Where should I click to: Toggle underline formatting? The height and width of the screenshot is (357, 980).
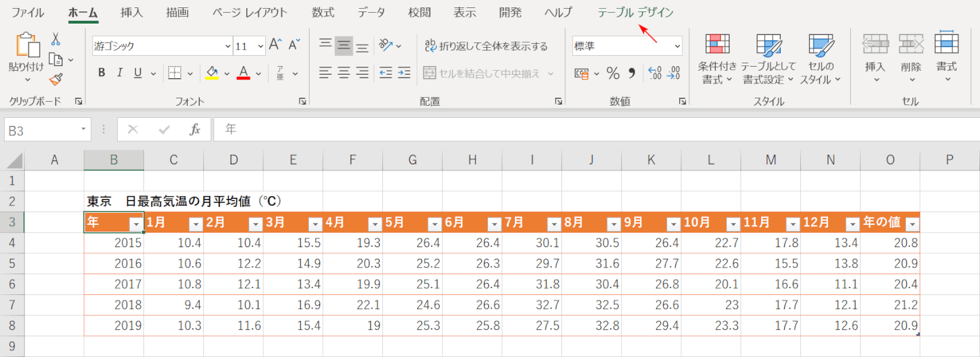pyautogui.click(x=138, y=73)
